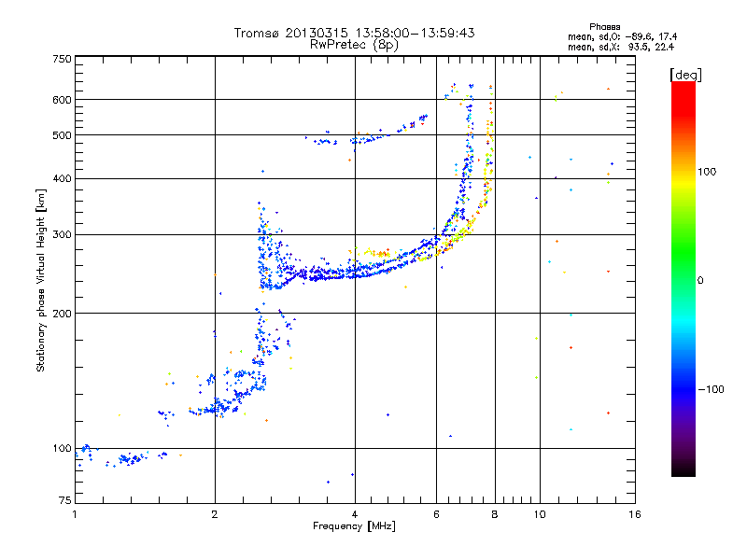Click the x-axis tick label "4"
Image resolution: width=747 pixels, height=560 pixels.
tap(355, 514)
